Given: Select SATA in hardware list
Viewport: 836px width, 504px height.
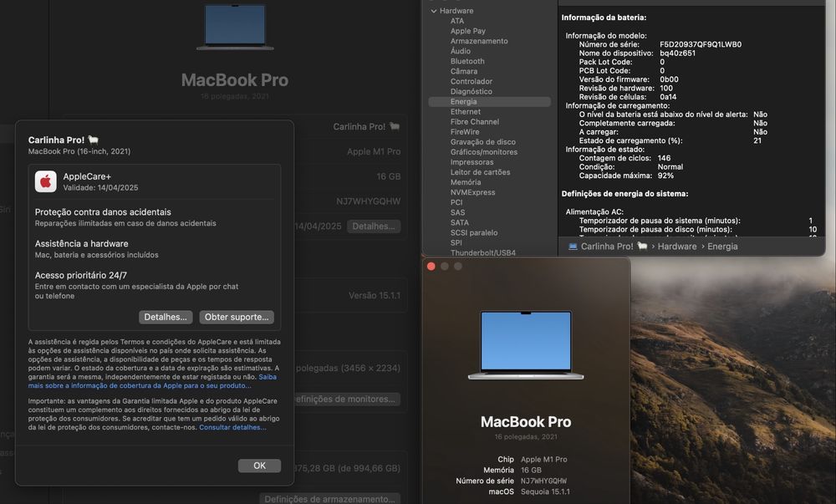Looking at the screenshot, I should click(460, 223).
